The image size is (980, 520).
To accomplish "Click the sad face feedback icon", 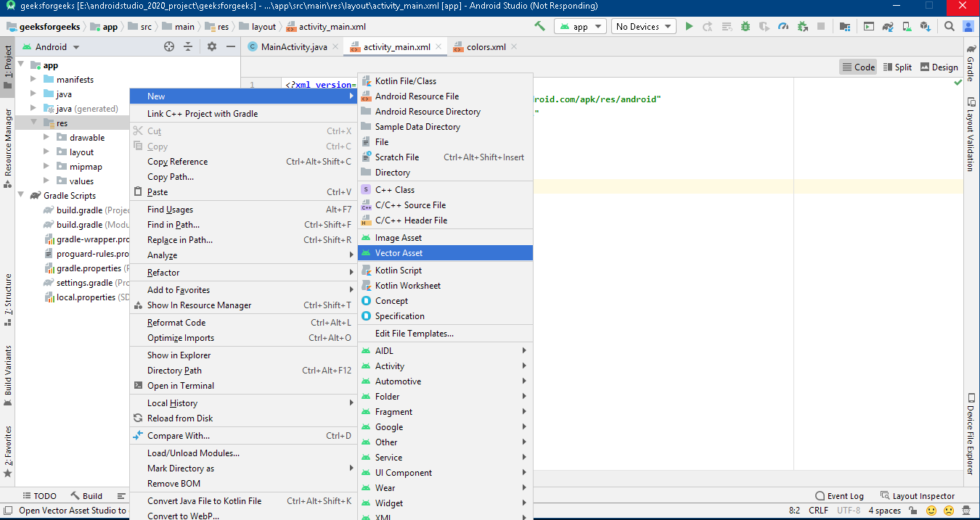I will [x=949, y=511].
